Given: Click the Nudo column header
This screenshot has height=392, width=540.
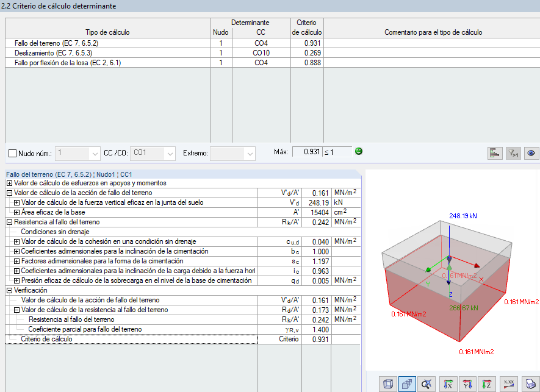Looking at the screenshot, I should point(221,32).
